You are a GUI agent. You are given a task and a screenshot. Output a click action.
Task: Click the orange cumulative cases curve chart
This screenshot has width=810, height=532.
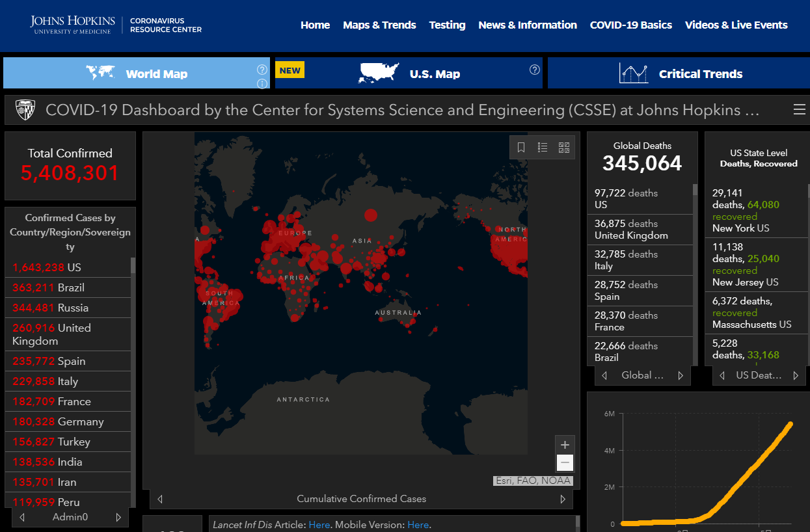coord(708,473)
